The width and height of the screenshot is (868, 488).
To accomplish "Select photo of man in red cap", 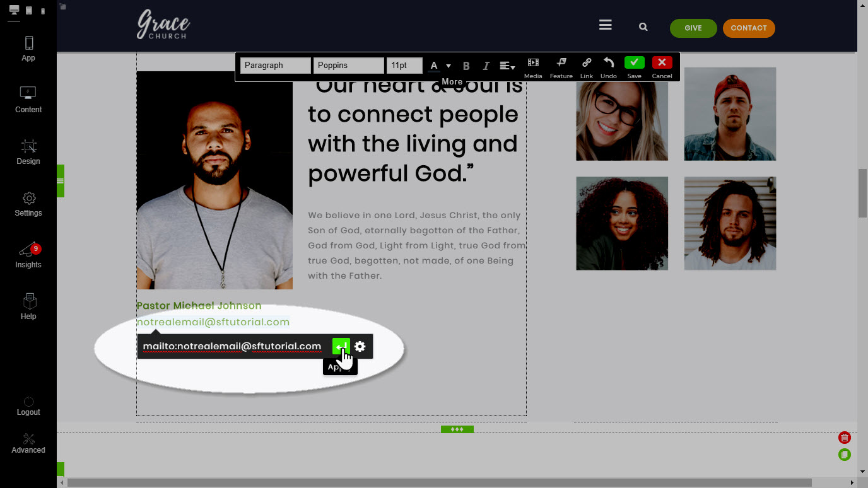I will [730, 113].
